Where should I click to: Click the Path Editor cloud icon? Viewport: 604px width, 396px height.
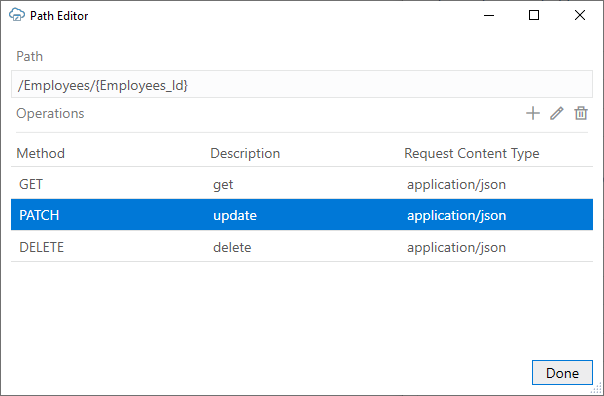click(17, 15)
